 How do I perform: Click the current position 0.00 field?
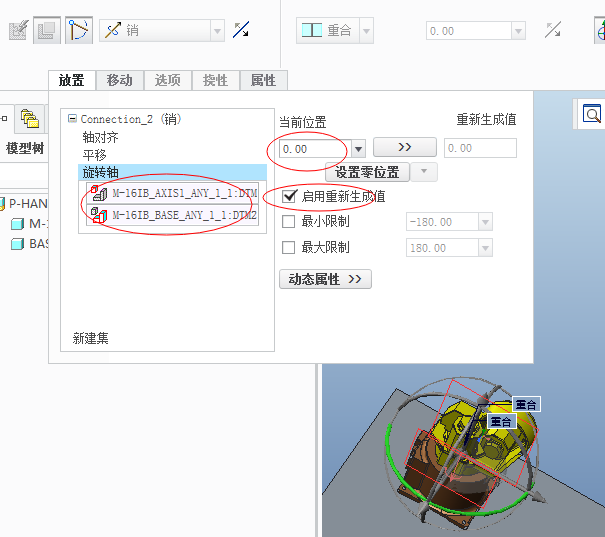coord(315,149)
